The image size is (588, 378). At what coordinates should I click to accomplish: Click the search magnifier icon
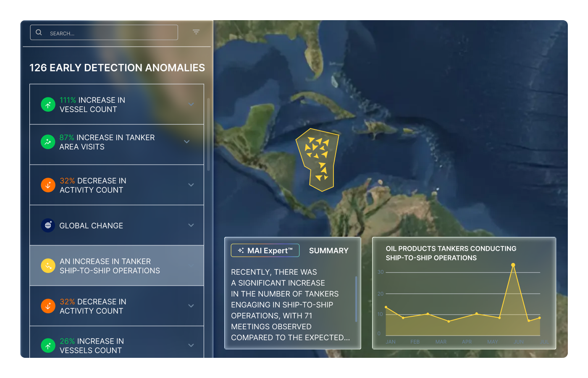(39, 32)
